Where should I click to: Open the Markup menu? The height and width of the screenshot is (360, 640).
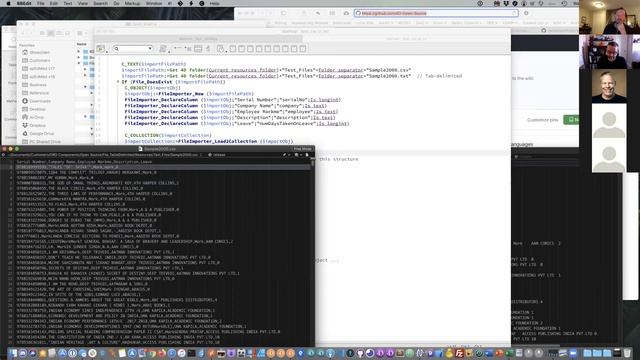(x=132, y=3)
